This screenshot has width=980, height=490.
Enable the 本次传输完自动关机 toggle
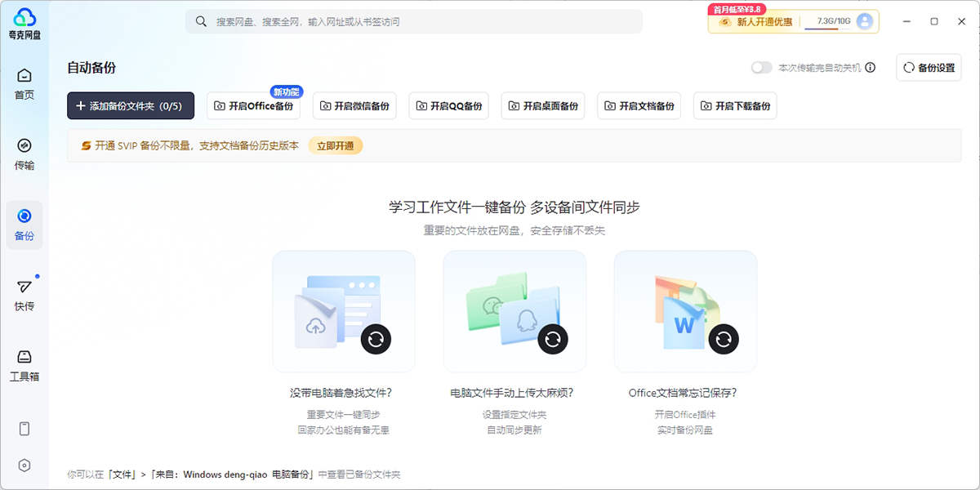pyautogui.click(x=761, y=68)
